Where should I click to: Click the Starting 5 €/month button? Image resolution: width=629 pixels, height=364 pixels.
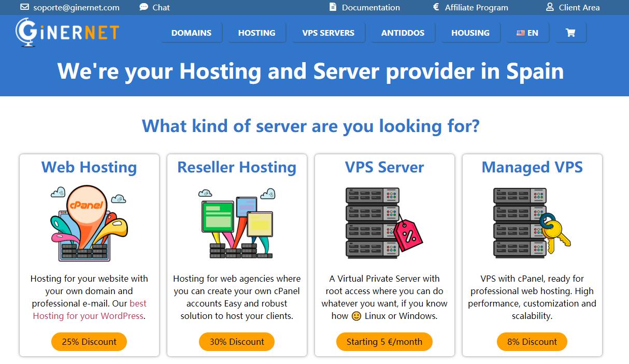[x=384, y=342]
